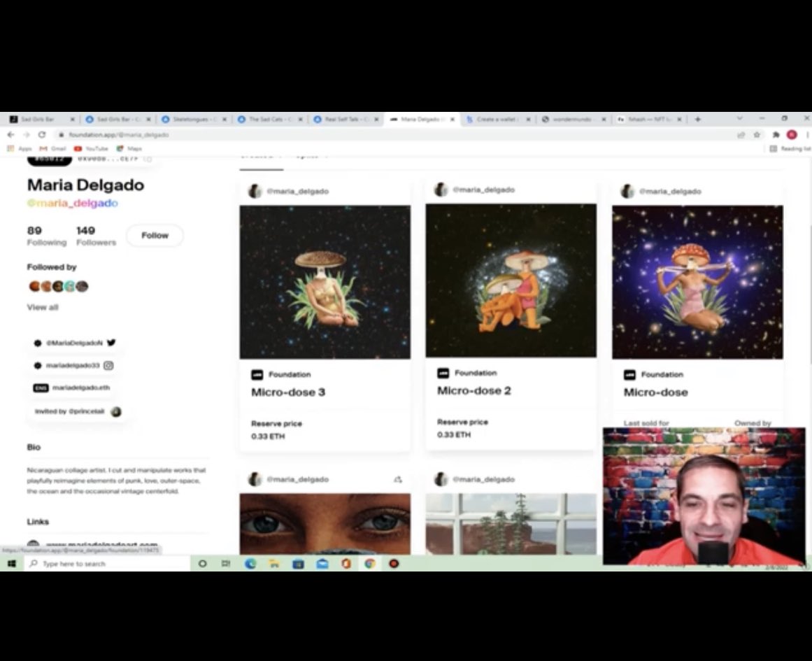The width and height of the screenshot is (812, 661).
Task: Click the Followed by avatars group
Action: [x=58, y=287]
